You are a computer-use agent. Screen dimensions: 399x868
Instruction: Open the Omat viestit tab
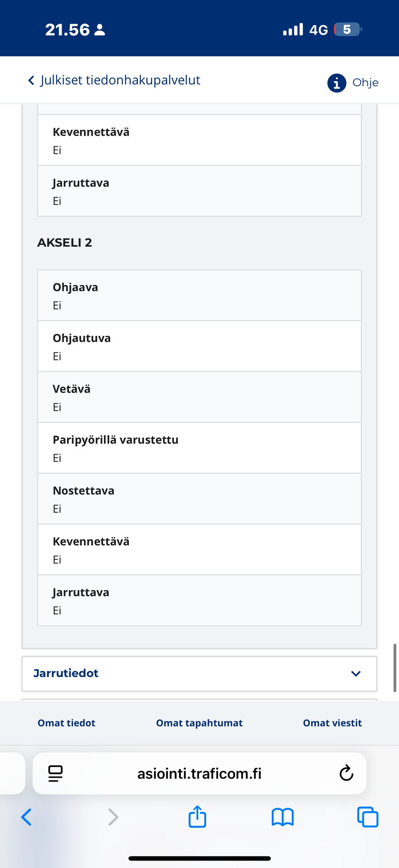click(332, 723)
